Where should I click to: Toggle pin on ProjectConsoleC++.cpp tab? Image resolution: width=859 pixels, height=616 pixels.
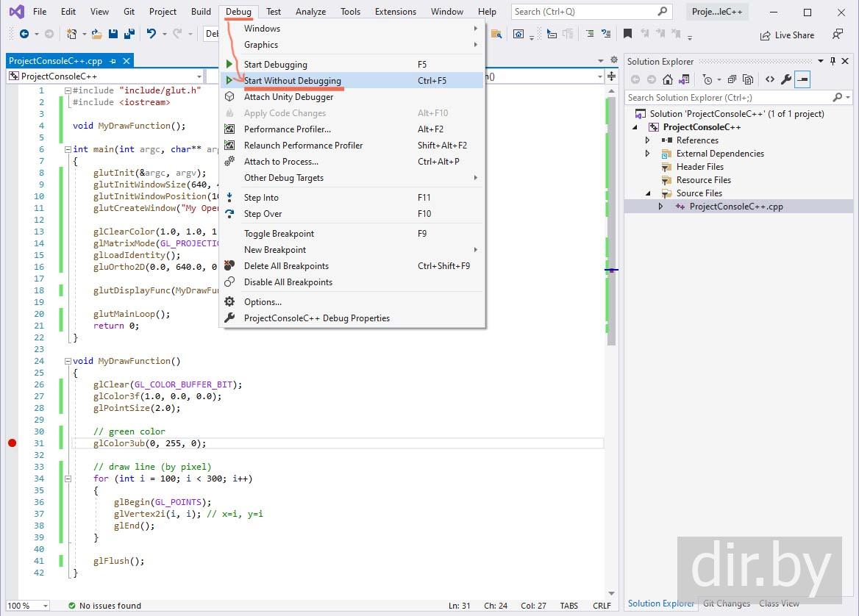click(x=112, y=62)
